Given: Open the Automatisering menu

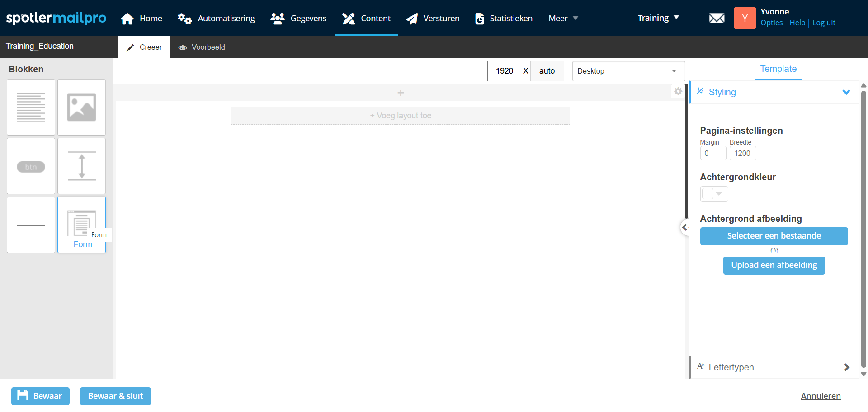Looking at the screenshot, I should click(x=217, y=19).
